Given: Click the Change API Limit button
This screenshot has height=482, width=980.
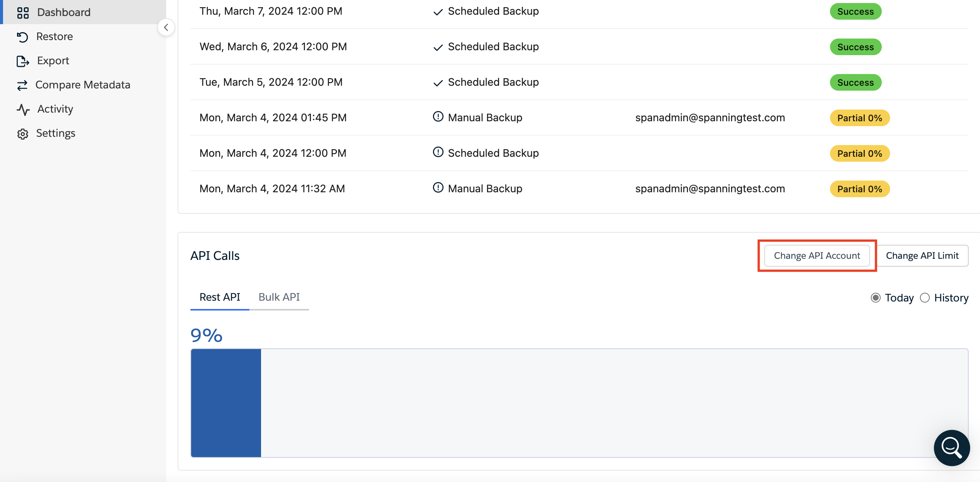Looking at the screenshot, I should point(922,256).
